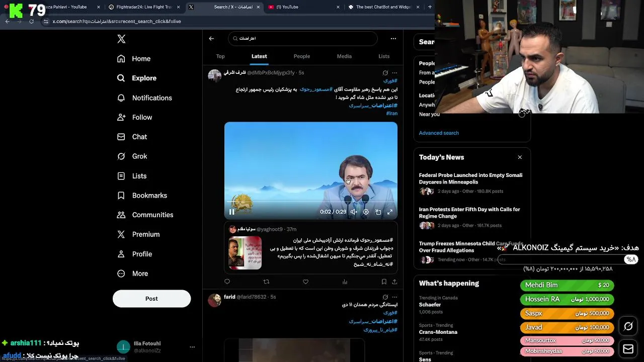
Task: Like the first post
Action: [305, 282]
